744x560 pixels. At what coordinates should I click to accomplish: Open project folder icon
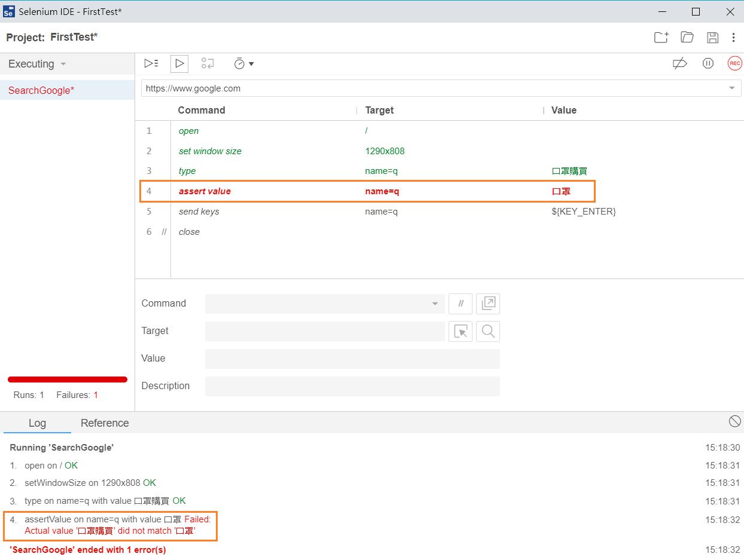click(687, 37)
